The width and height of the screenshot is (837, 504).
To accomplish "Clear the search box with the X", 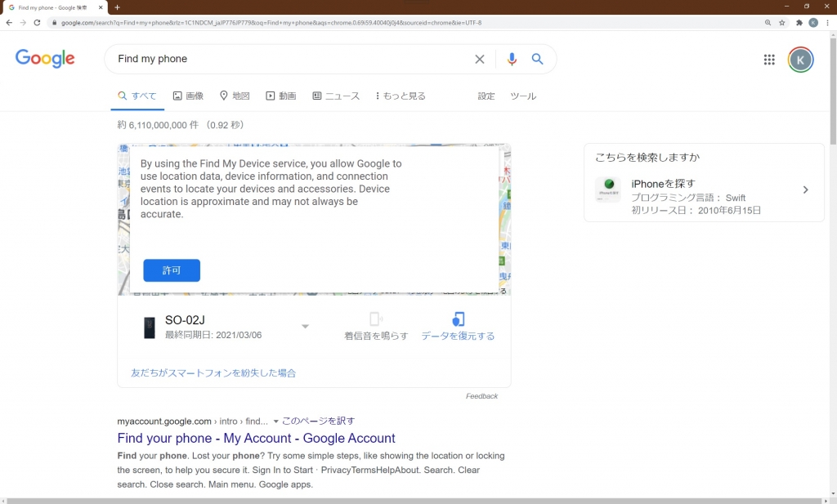I will pyautogui.click(x=480, y=59).
